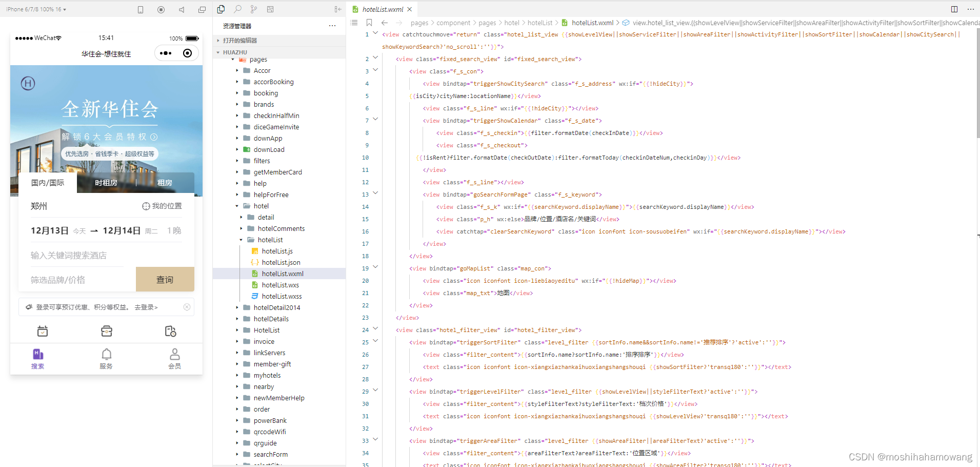Tap the 搜索 bottom tab
This screenshot has height=467, width=980.
pos(38,359)
